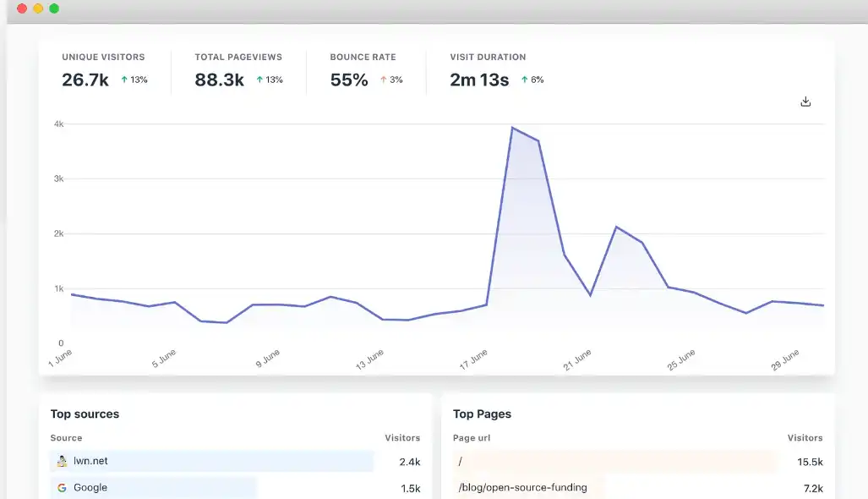Screen dimensions: 868x499
Task: Click the 13% change next to unique visitors
Action: (x=134, y=80)
